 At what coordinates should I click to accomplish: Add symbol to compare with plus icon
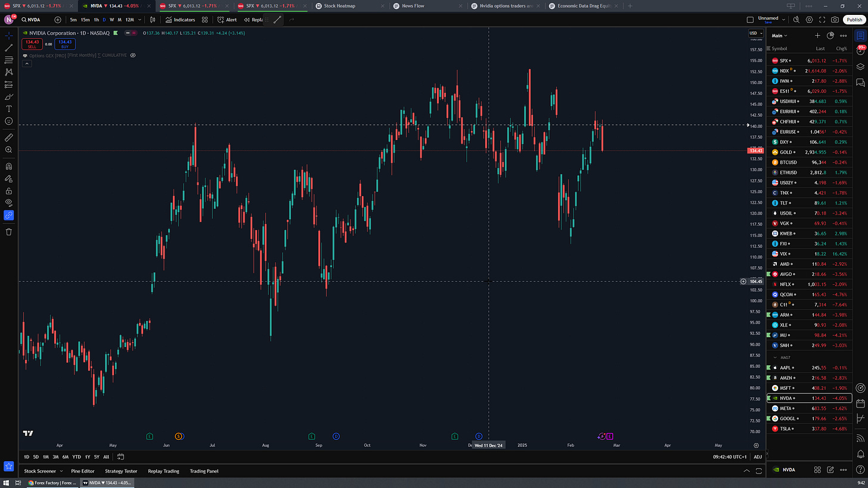click(x=58, y=20)
